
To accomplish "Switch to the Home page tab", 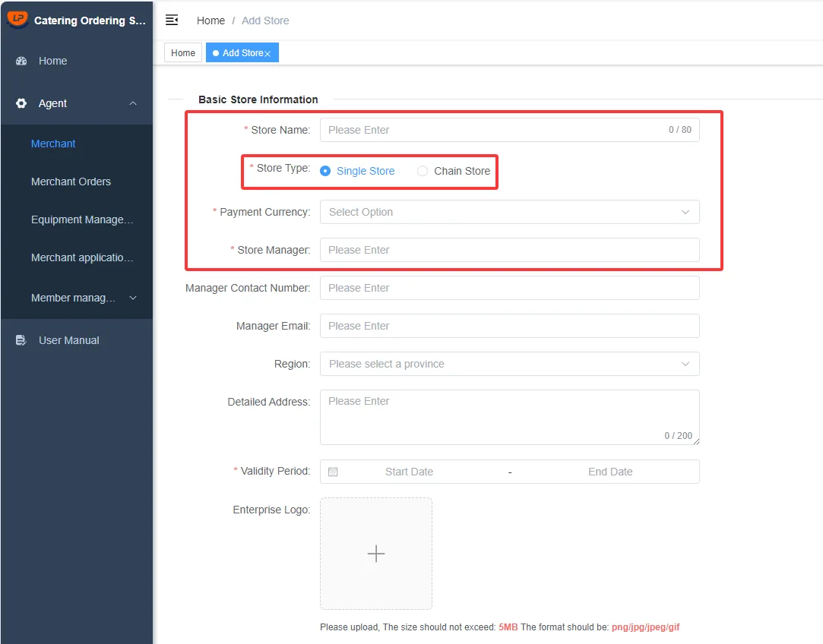I will pyautogui.click(x=182, y=53).
